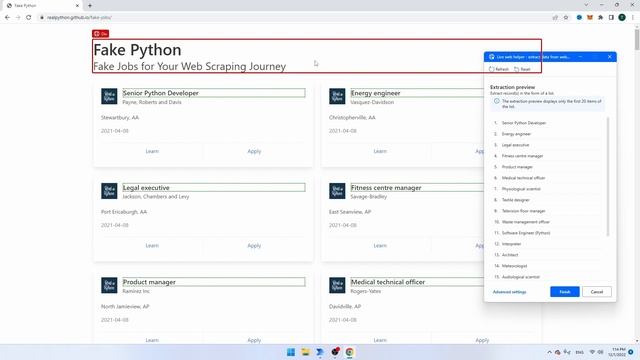Click Learn link on Energy engineer card
640x360 pixels.
[x=380, y=151]
